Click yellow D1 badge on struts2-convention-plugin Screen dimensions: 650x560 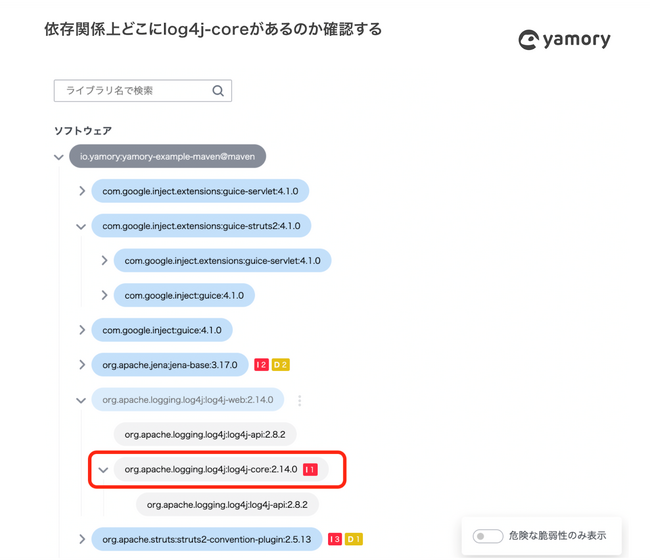354,539
